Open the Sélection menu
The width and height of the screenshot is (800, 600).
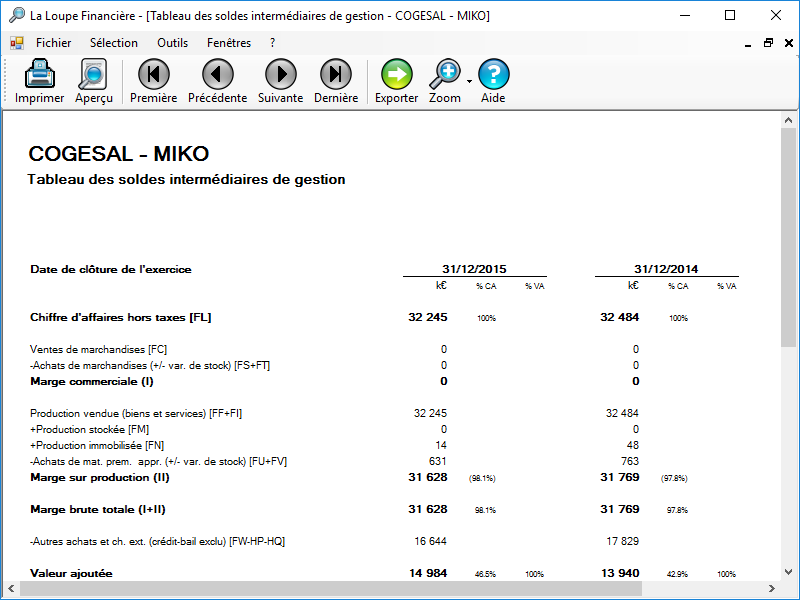coord(114,43)
